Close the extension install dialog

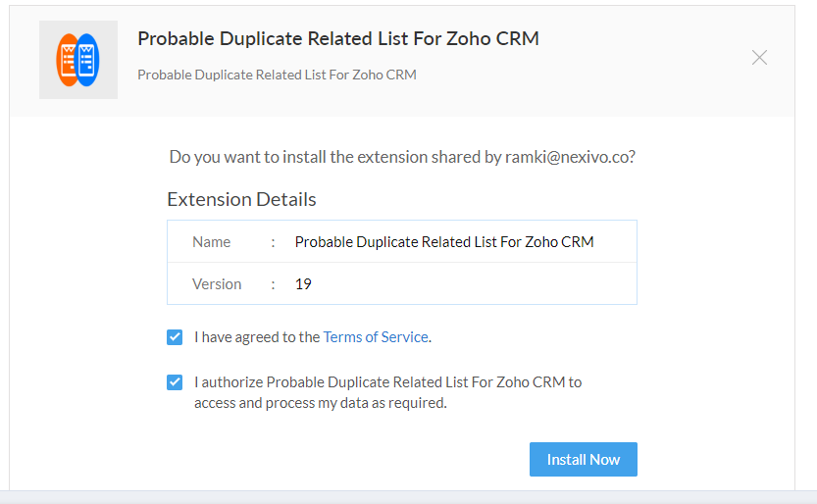point(759,57)
